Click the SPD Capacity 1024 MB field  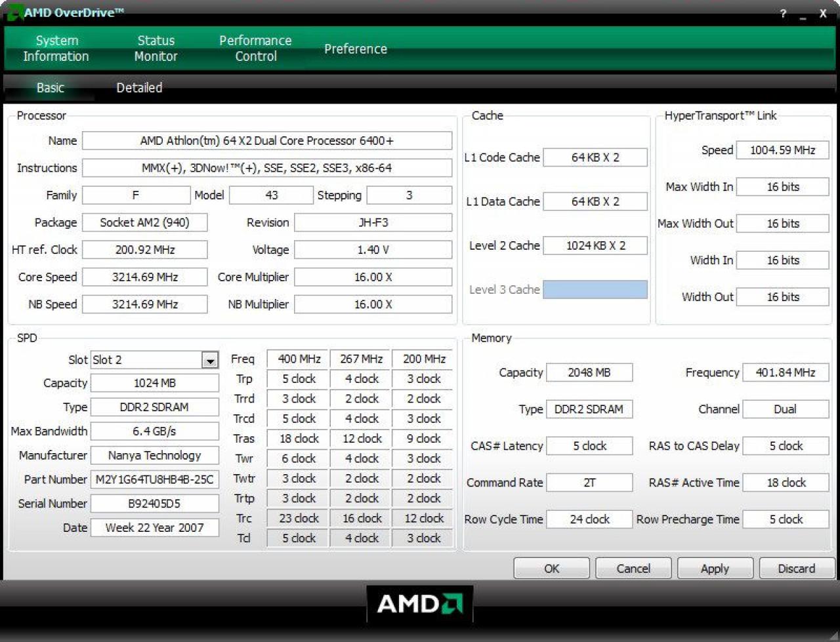coord(154,383)
